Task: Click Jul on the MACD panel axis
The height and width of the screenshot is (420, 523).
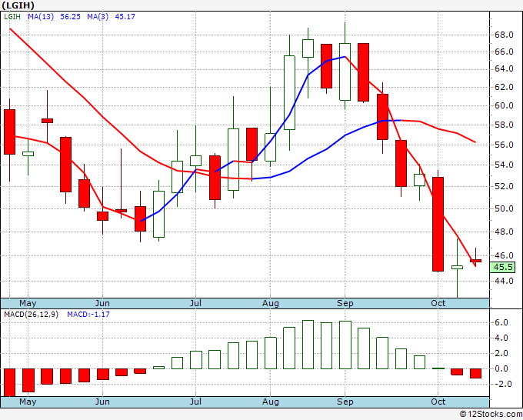Action: click(x=195, y=402)
